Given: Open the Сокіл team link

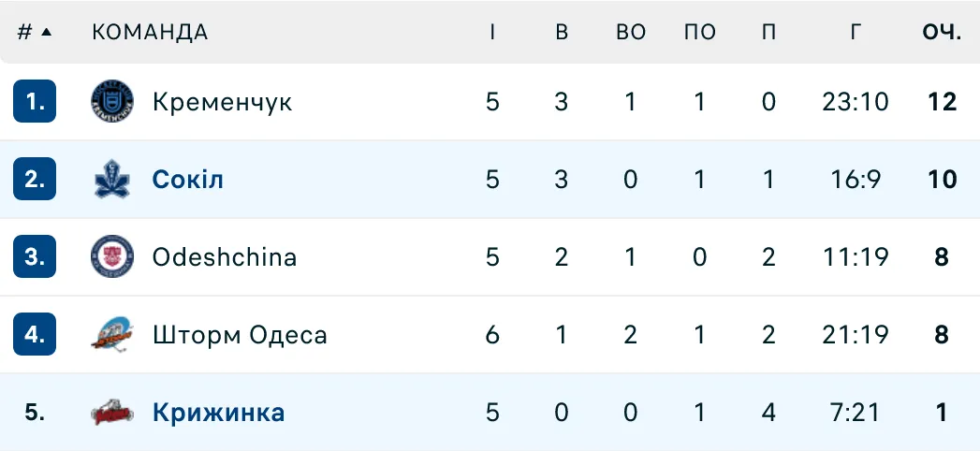Looking at the screenshot, I should pos(187,179).
